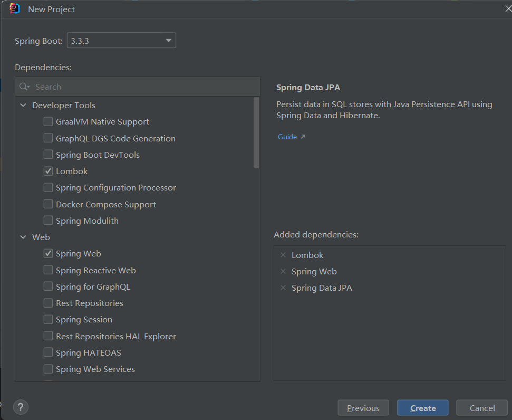
Task: Close the New Project dialog
Action: tap(508, 9)
